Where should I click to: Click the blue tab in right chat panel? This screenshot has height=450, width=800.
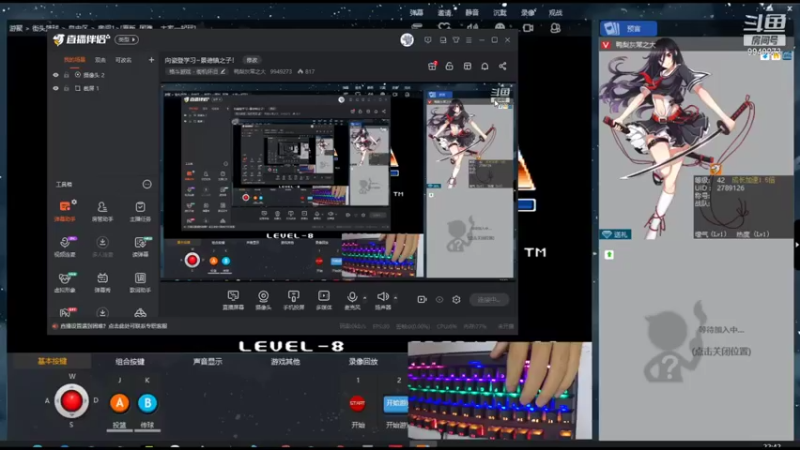(x=628, y=29)
